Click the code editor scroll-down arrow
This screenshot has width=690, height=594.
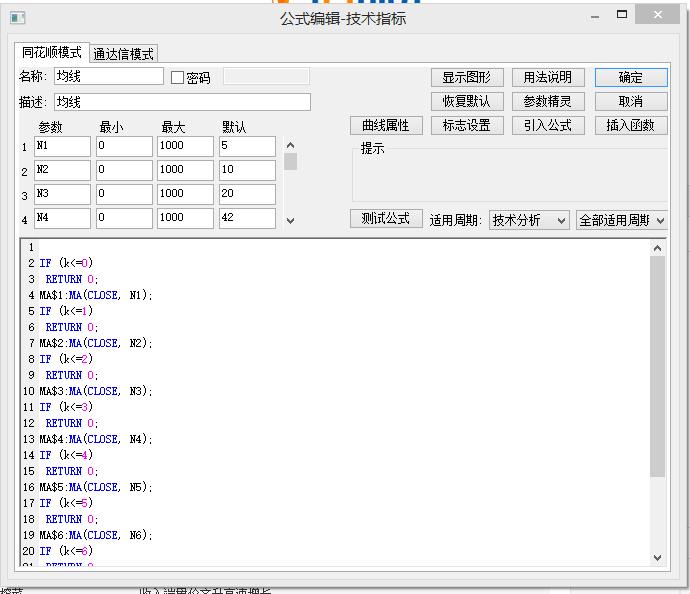point(657,557)
